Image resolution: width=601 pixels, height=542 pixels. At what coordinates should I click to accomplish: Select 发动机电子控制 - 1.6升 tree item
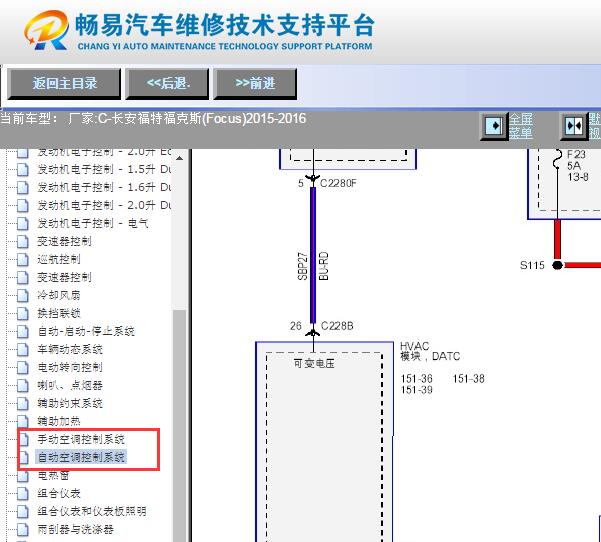(x=104, y=187)
